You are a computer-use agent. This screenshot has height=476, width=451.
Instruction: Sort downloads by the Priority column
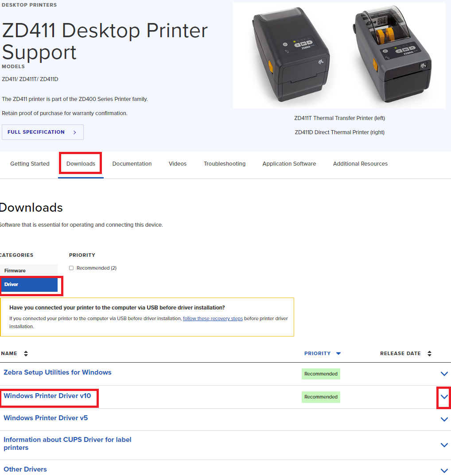(x=323, y=353)
